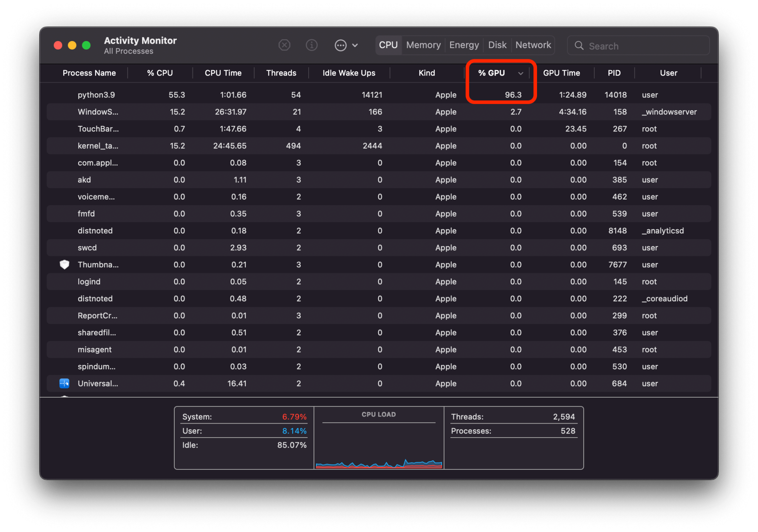Screen dimensions: 758x532
Task: Open the chevron next to the ellipsis icon
Action: coord(355,45)
